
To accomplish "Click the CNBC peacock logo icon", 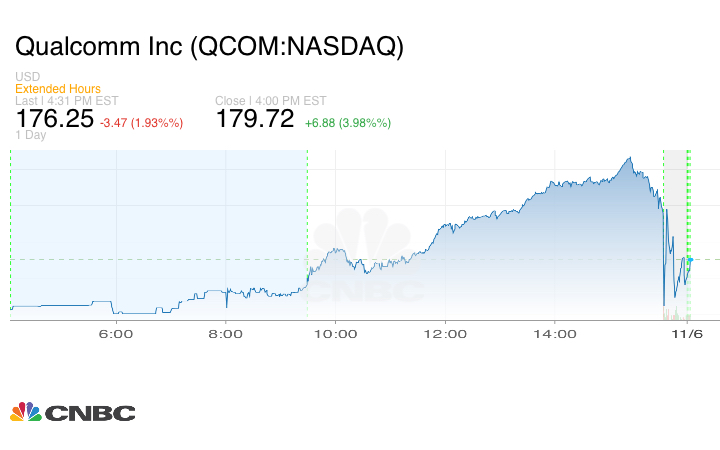I will (25, 412).
